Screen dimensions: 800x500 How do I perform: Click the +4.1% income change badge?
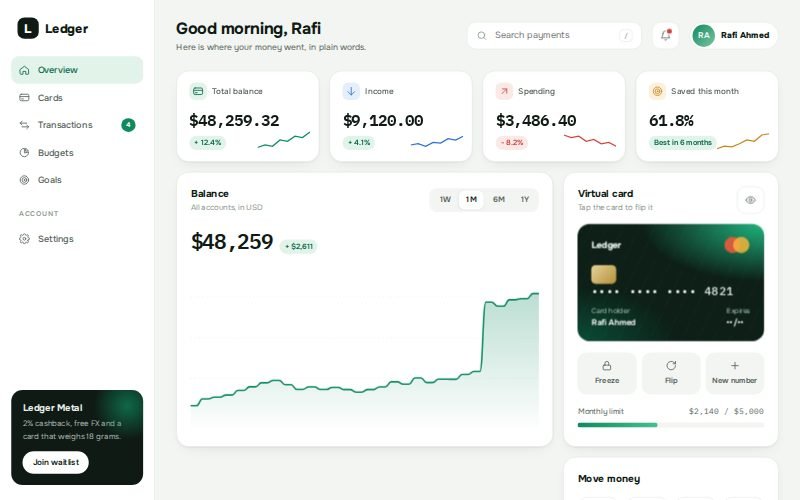(x=359, y=142)
